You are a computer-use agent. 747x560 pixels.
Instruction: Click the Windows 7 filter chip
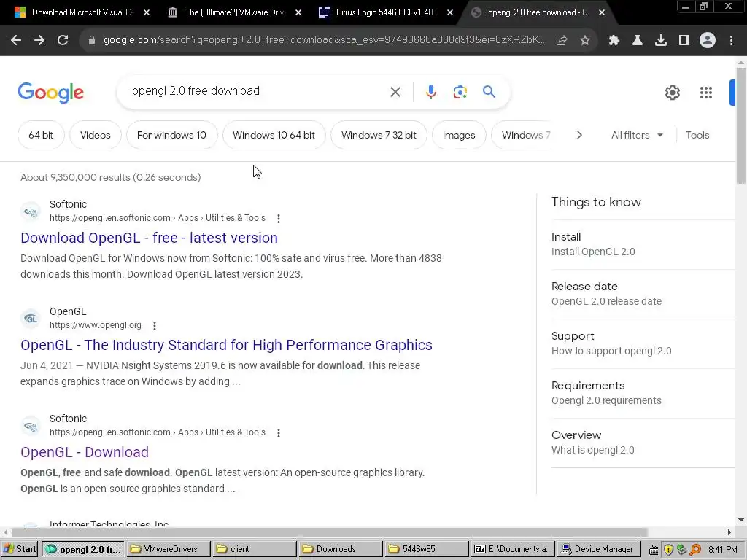521,135
